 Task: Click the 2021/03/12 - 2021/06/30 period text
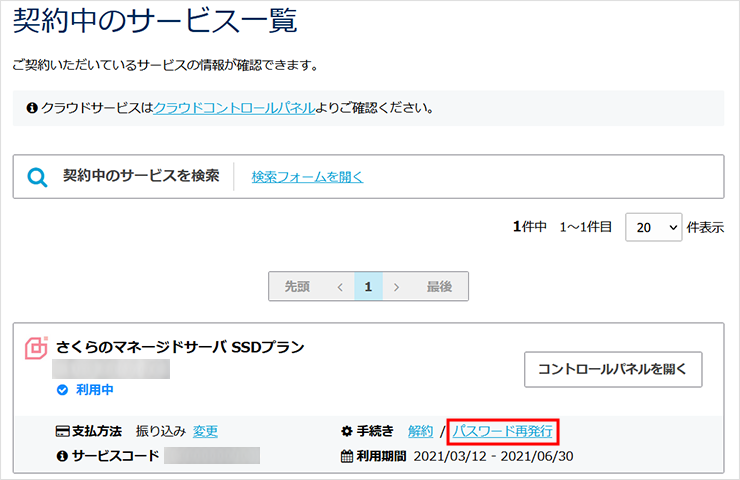click(493, 456)
